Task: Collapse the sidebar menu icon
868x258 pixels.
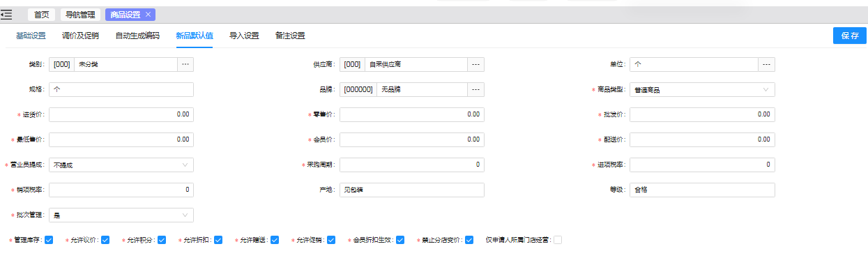Action: 6,14
